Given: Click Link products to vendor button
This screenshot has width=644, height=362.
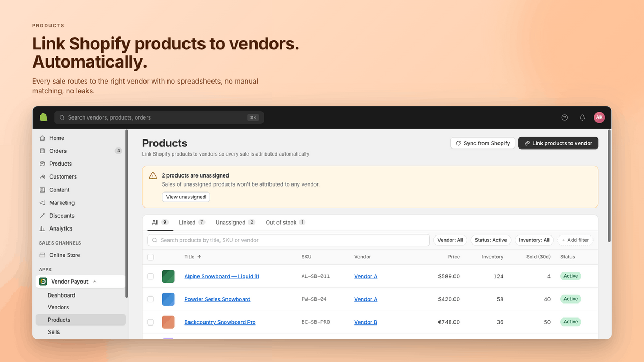Looking at the screenshot, I should (558, 143).
